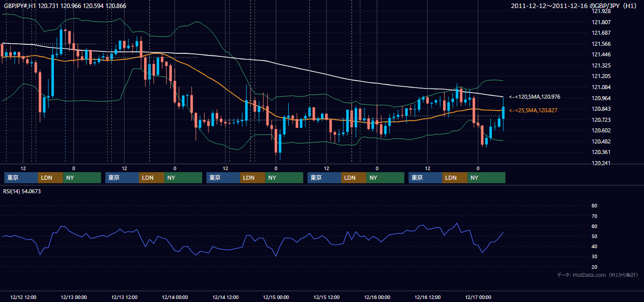
Task: Click price axis value 121.205
Action: [x=601, y=76]
